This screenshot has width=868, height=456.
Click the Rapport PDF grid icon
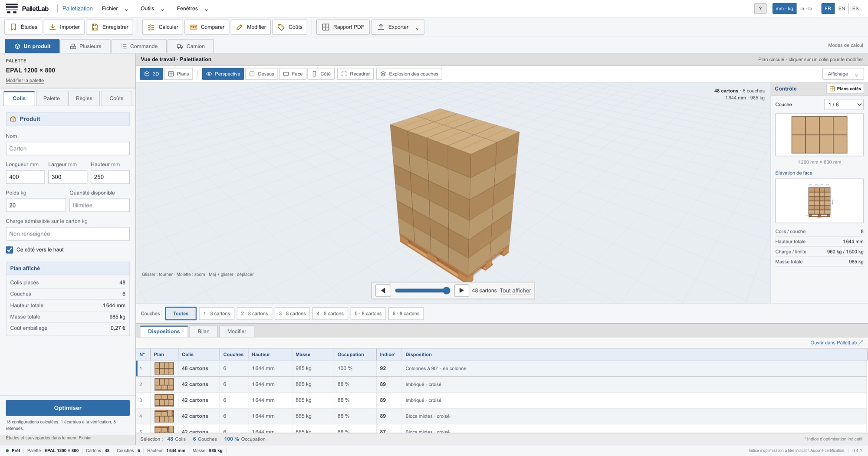[x=325, y=27]
